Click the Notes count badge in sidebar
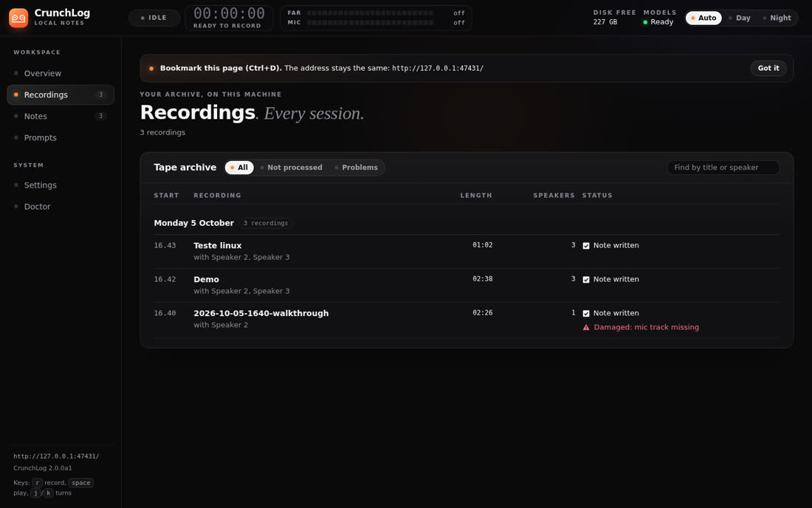 tap(101, 116)
